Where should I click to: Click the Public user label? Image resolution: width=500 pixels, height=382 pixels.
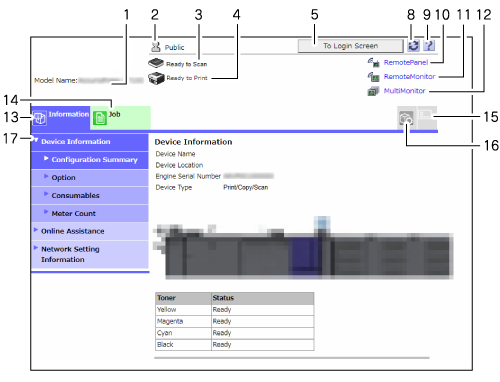click(x=174, y=47)
